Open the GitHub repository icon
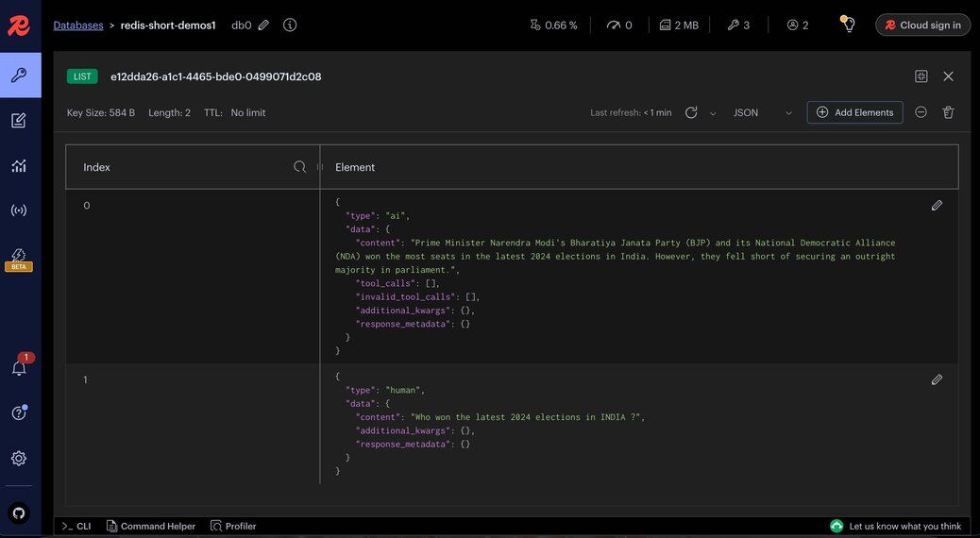Screen dimensions: 980x538 point(19,513)
